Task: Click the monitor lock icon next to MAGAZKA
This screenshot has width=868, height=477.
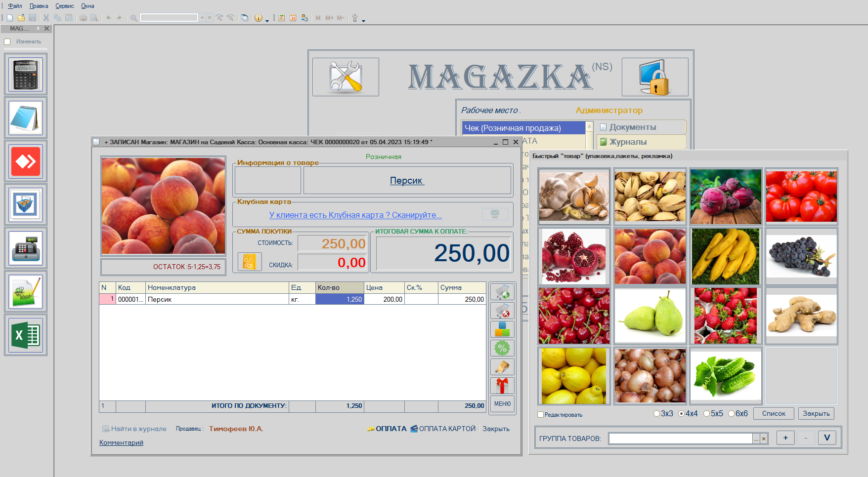Action: coord(655,77)
